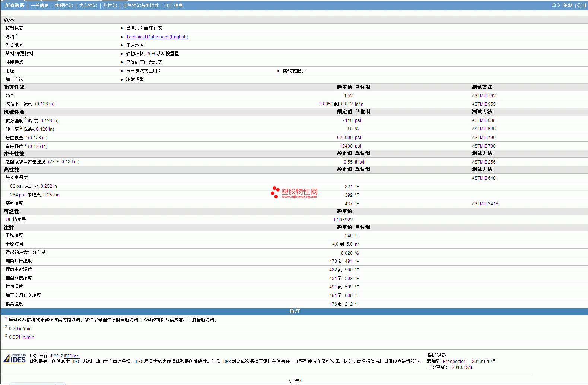Viewport: 588px width, 385px height.
Task: Click the UL file number E306922
Action: (343, 220)
